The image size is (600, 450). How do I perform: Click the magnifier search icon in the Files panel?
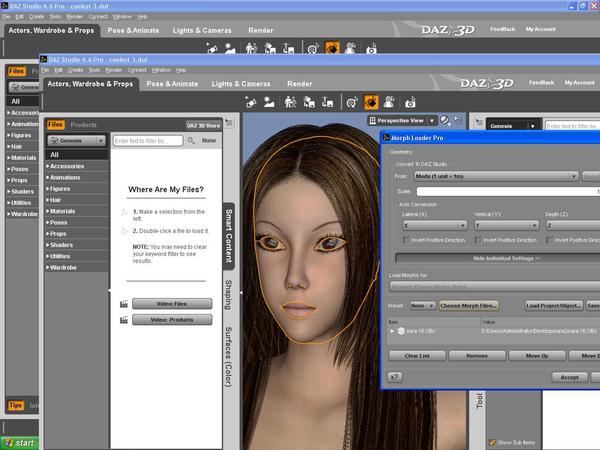point(191,141)
